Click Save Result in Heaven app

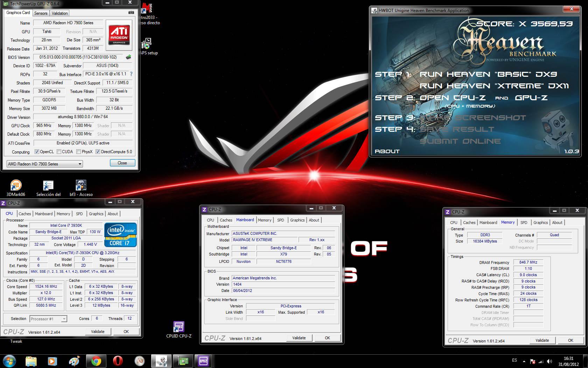point(457,129)
